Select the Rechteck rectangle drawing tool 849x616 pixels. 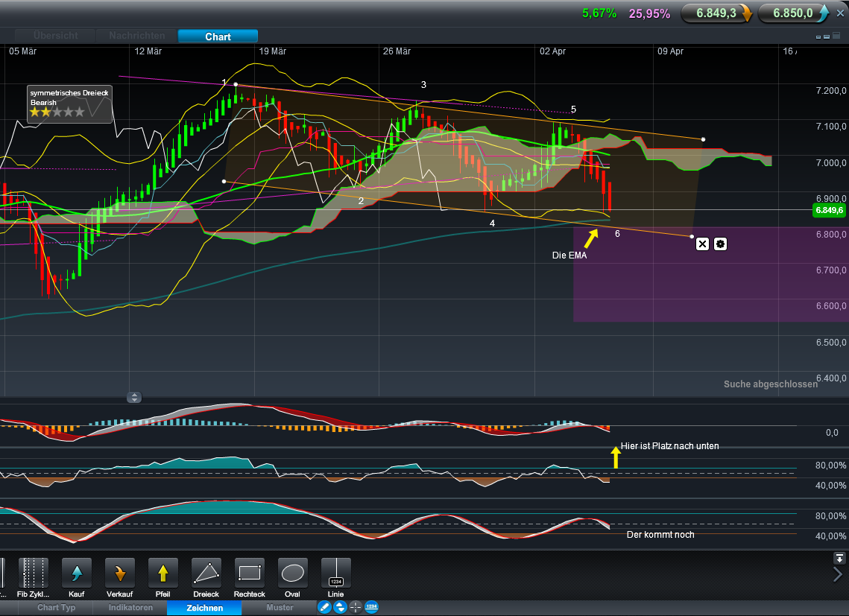point(250,573)
